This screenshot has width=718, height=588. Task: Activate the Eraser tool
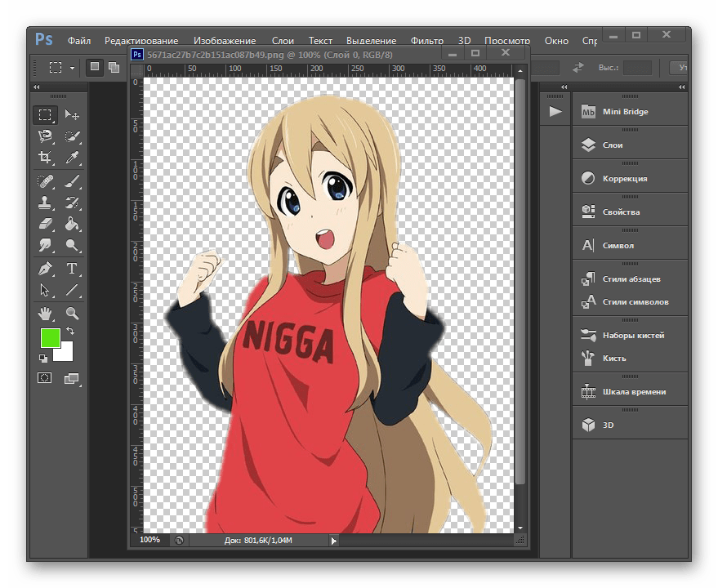[45, 224]
